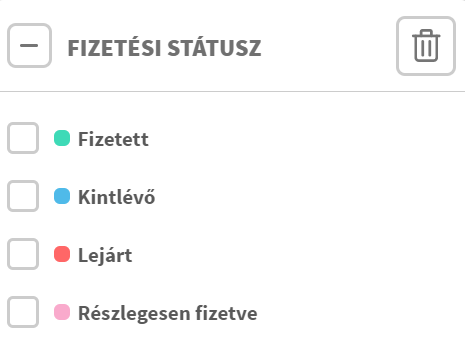Click the green Fizetett color dot

(x=62, y=138)
